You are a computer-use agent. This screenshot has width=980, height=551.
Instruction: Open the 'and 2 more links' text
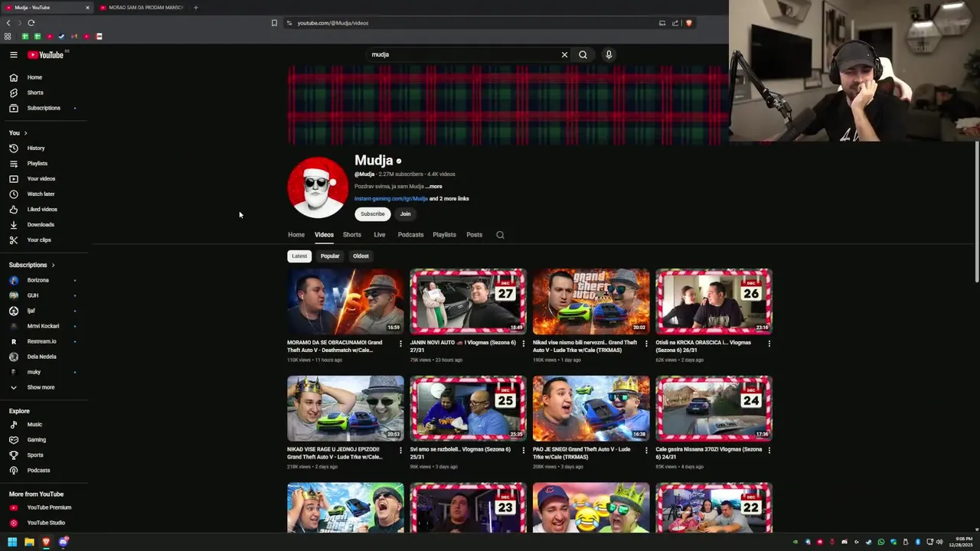coord(449,199)
